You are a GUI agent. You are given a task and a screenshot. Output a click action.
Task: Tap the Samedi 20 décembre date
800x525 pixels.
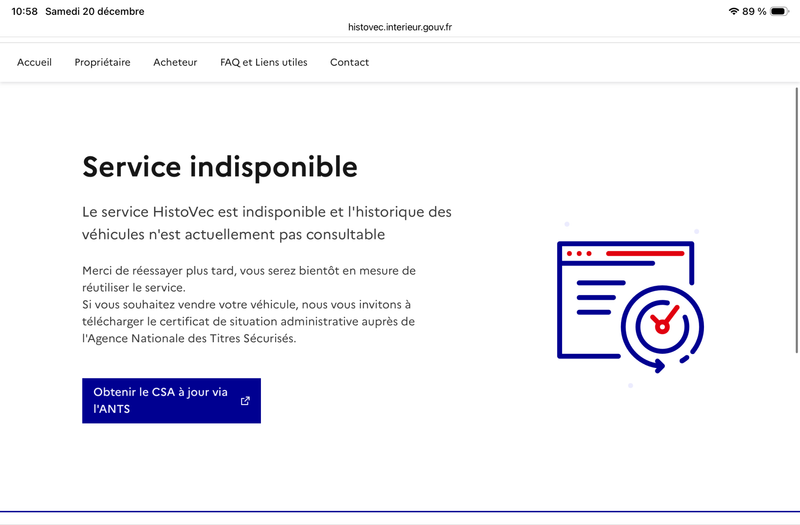pos(95,11)
